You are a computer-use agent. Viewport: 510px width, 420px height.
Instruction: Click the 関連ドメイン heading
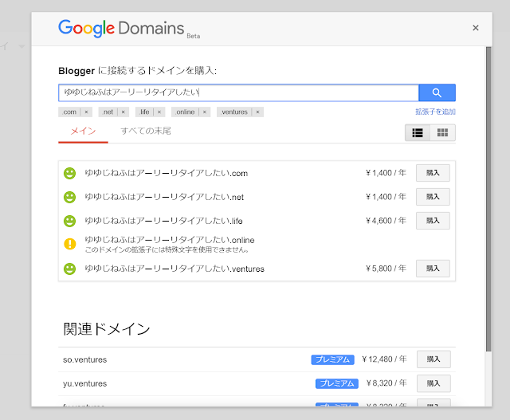[x=107, y=329]
